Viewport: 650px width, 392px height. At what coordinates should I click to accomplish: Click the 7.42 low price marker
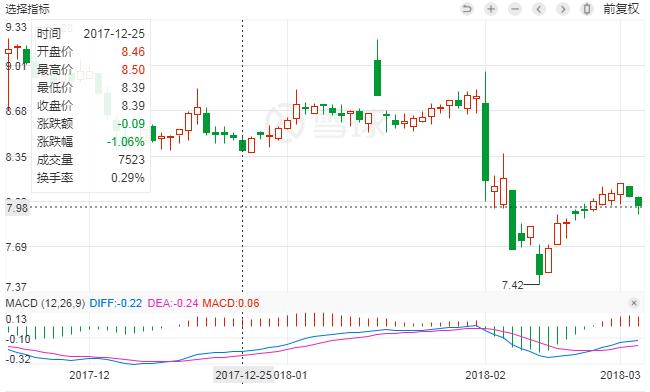(513, 285)
